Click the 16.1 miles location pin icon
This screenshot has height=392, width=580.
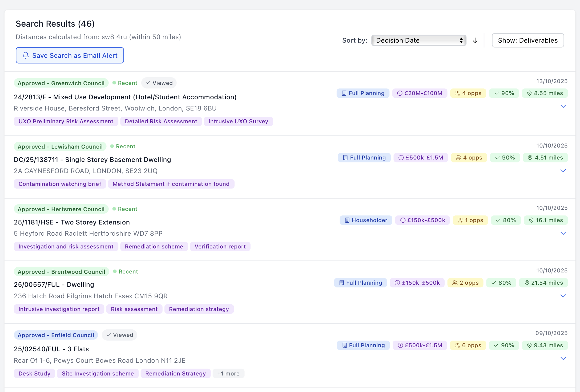pyautogui.click(x=531, y=220)
